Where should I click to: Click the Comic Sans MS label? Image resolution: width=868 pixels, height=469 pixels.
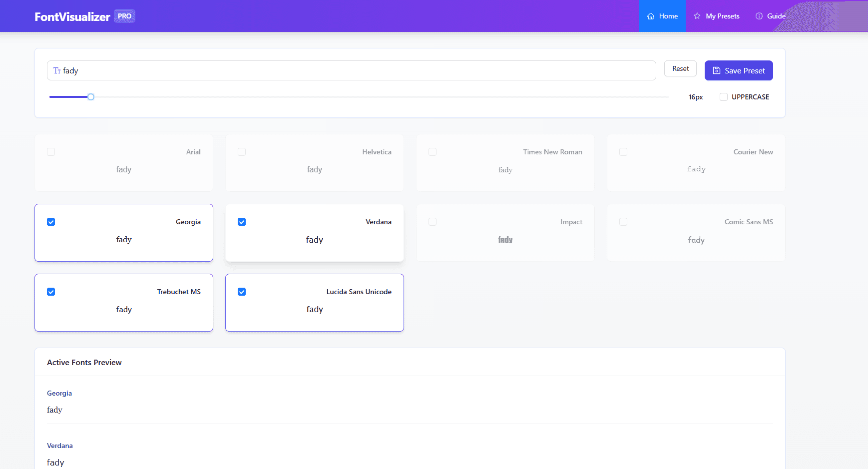pyautogui.click(x=749, y=222)
